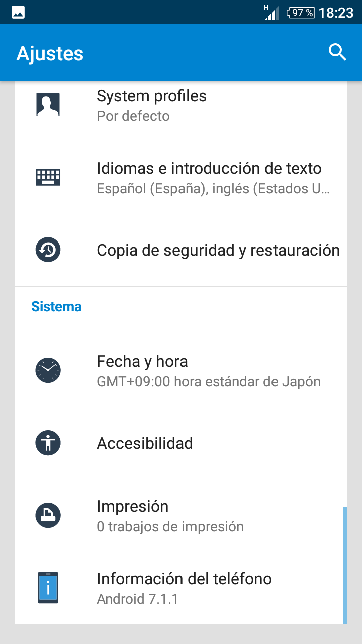Tap the System profiles person icon
The image size is (362, 644).
coord(48,105)
